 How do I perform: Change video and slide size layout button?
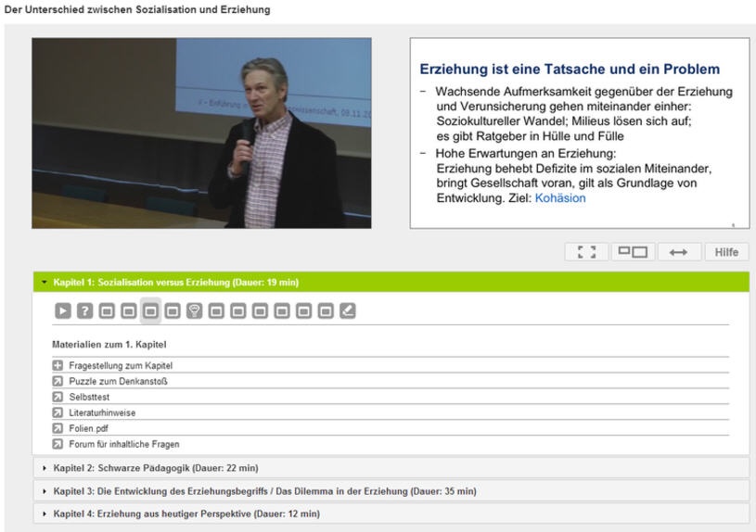coord(633,252)
